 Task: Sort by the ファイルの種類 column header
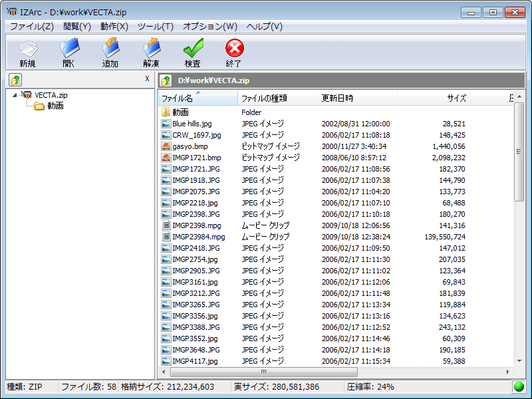click(277, 98)
